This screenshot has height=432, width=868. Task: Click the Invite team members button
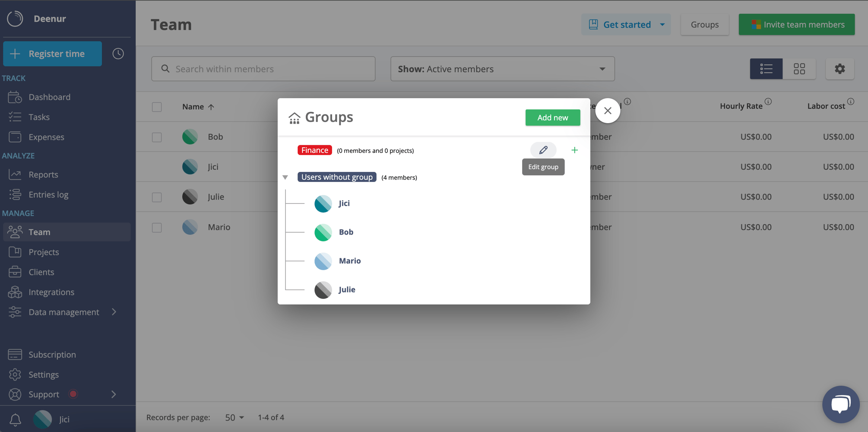pyautogui.click(x=796, y=25)
